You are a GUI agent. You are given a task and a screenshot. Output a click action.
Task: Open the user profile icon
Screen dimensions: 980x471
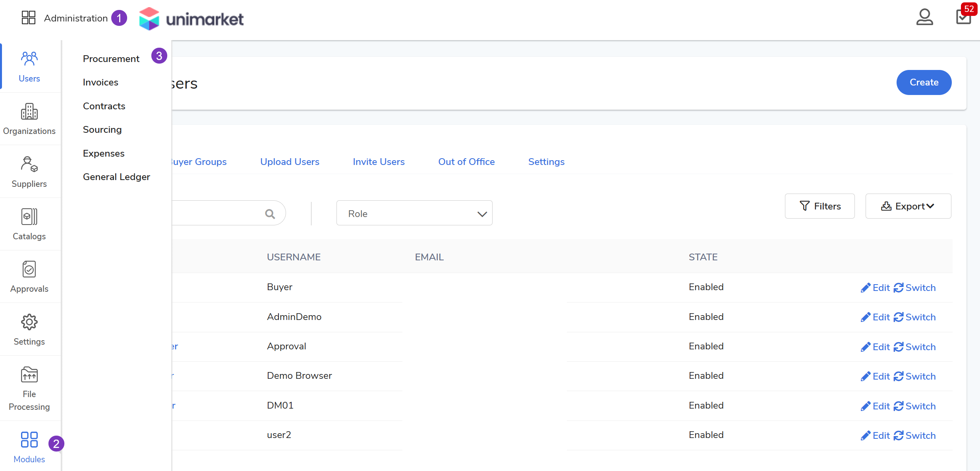(x=924, y=17)
